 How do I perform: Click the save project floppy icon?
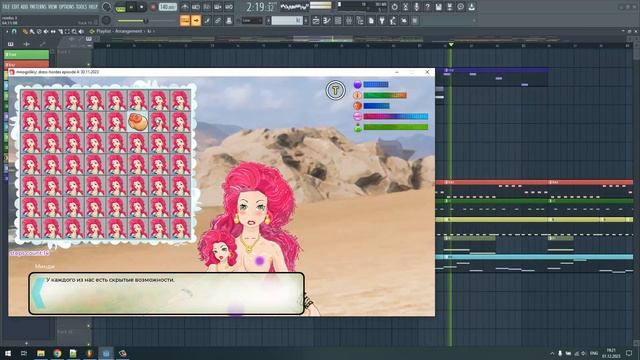(x=438, y=7)
